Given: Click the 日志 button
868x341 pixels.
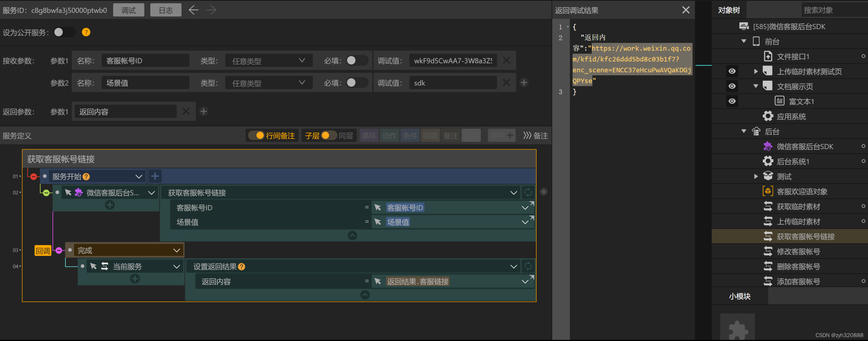Looking at the screenshot, I should 165,10.
